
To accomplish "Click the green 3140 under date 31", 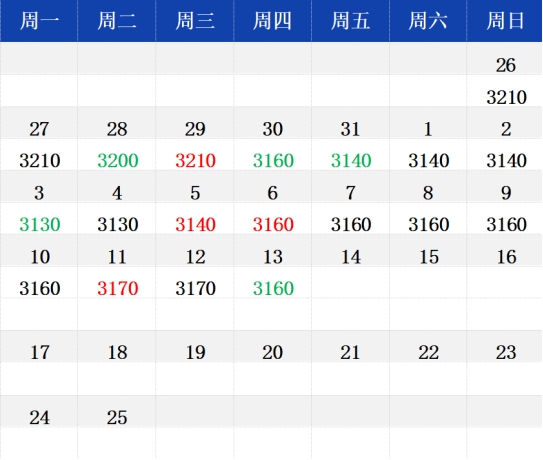I will 351,160.
